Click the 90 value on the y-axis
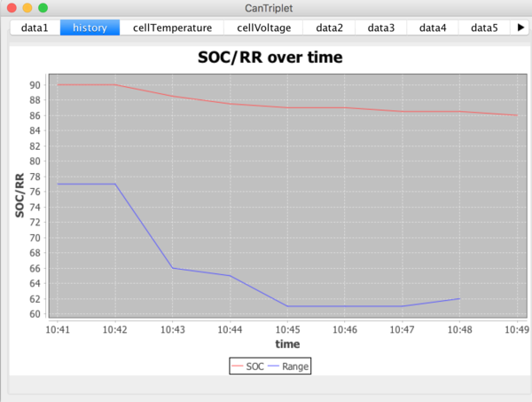The height and width of the screenshot is (402, 532). pyautogui.click(x=35, y=85)
